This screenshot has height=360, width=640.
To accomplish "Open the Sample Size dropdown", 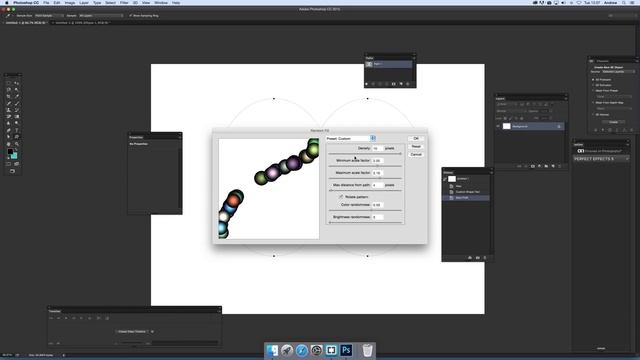I will [49, 16].
